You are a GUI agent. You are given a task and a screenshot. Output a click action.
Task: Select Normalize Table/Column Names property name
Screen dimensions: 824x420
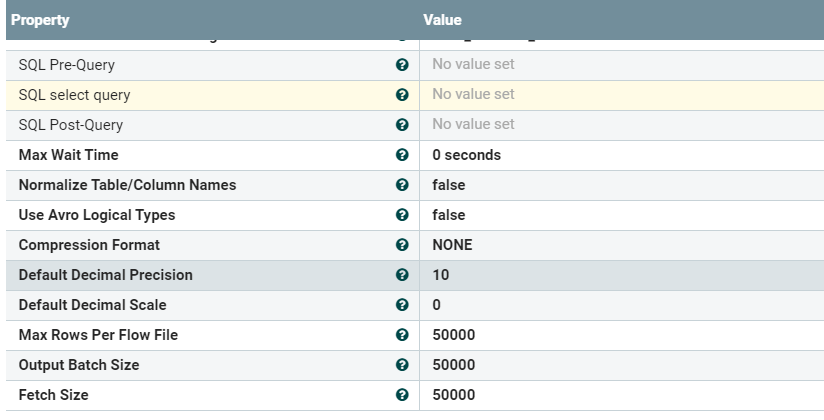coord(128,185)
